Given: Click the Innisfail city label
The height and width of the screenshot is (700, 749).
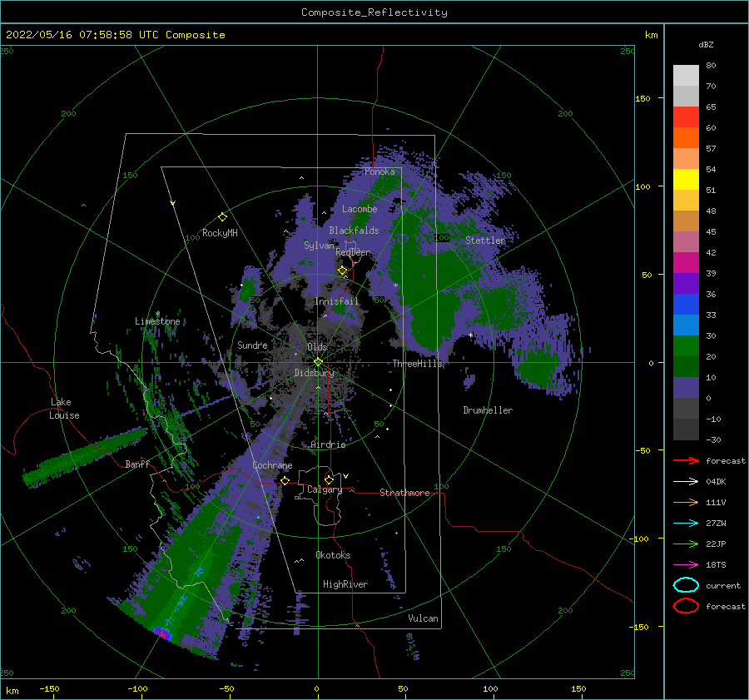Looking at the screenshot, I should (x=336, y=301).
